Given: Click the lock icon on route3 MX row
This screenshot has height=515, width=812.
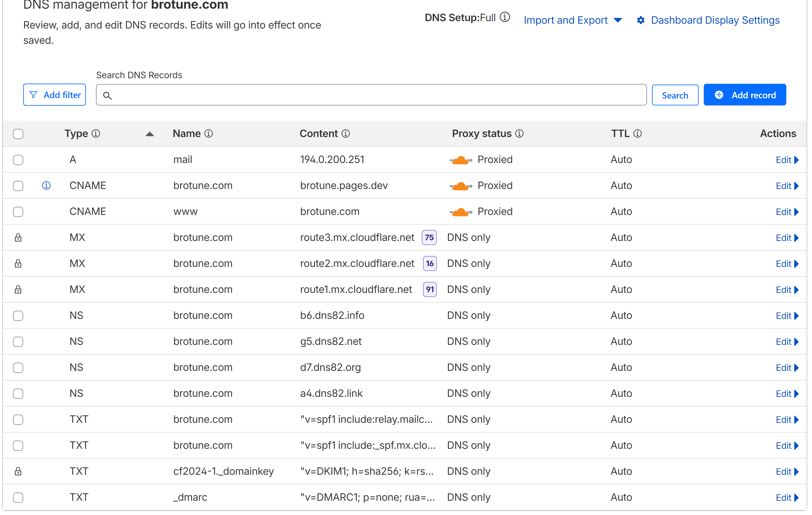Looking at the screenshot, I should (x=18, y=238).
